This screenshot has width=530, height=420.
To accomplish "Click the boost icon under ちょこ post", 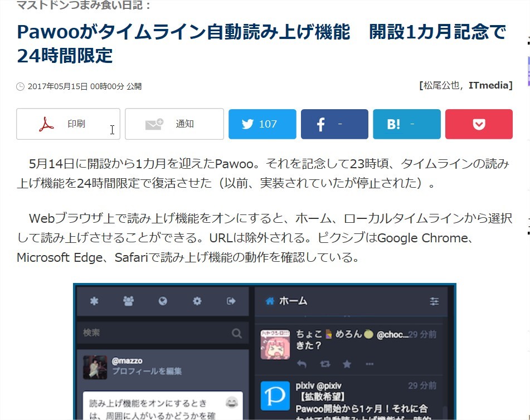I will coord(325,364).
